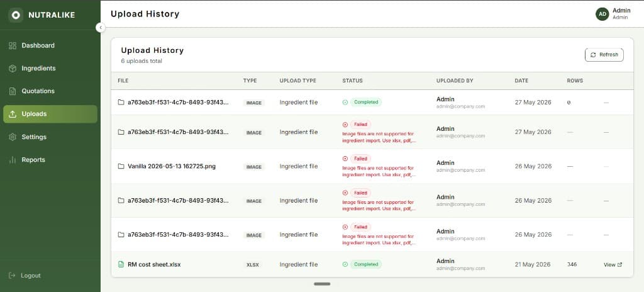Click the NUTRALIKE logo icon
This screenshot has width=644, height=292.
(x=16, y=15)
